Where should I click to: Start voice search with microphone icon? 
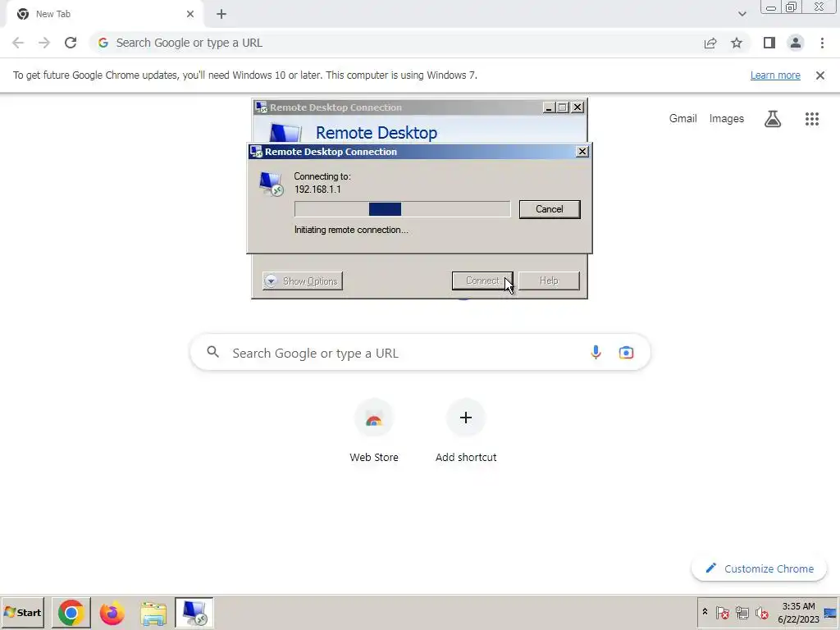pos(596,353)
